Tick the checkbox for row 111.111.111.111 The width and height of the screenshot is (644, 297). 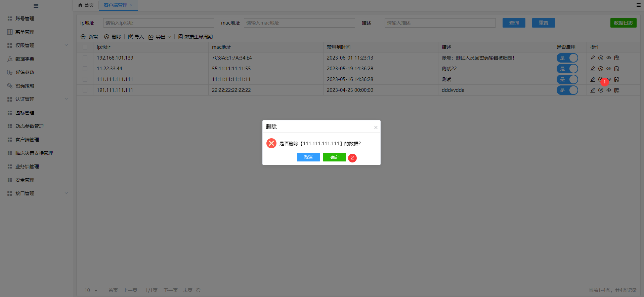click(85, 79)
